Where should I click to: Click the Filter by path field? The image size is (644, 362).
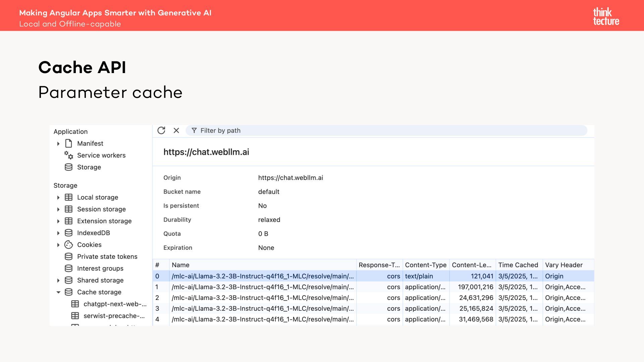[x=386, y=130]
